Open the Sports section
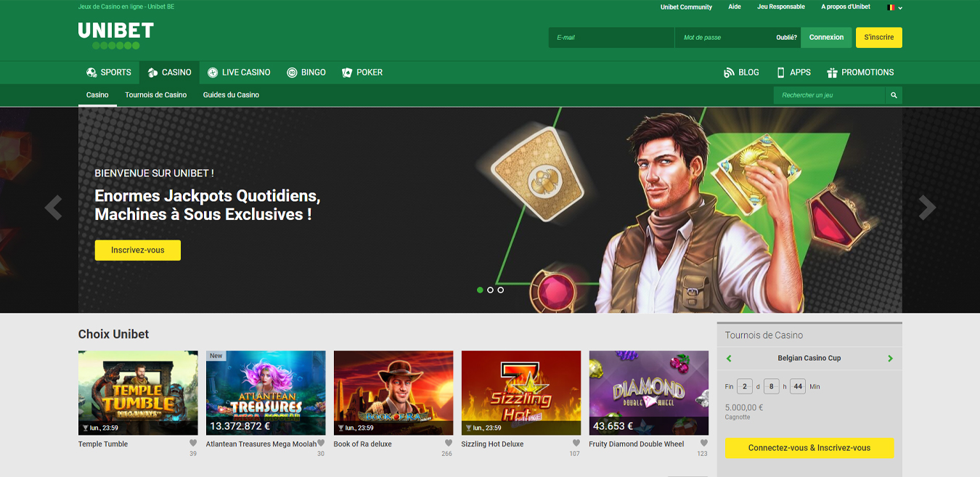Viewport: 980px width, 477px height. click(109, 73)
